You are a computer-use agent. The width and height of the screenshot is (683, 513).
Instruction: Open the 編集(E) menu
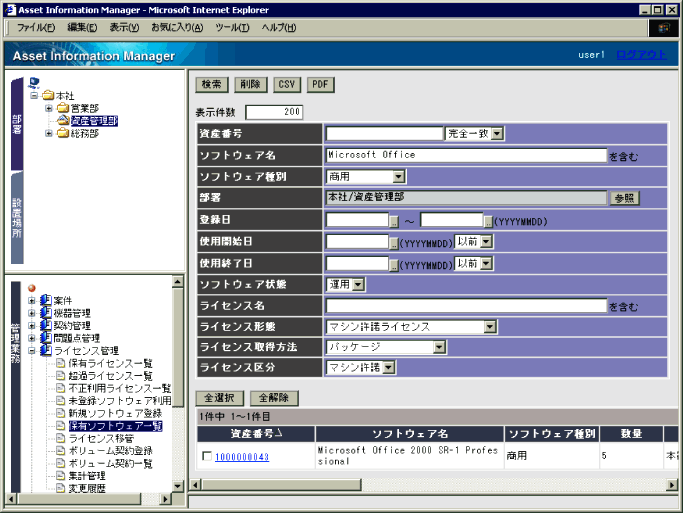(82, 28)
